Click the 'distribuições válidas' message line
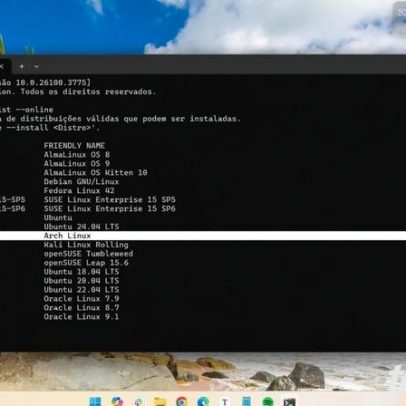 coord(120,119)
